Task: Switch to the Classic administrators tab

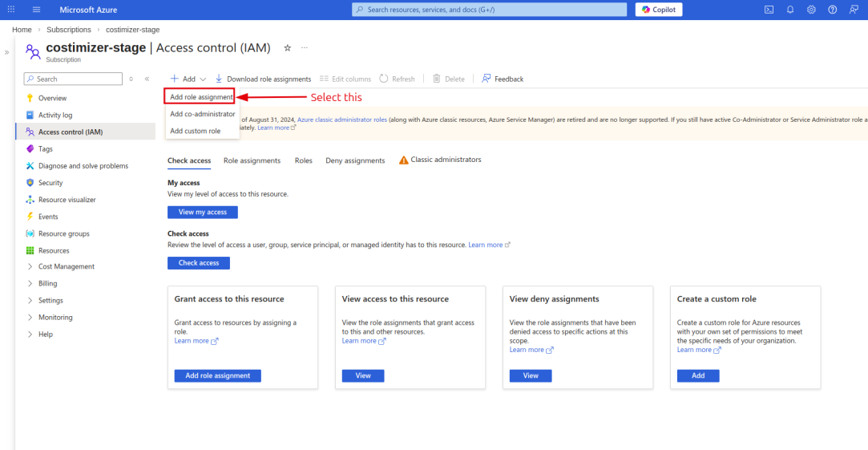Action: coord(440,160)
